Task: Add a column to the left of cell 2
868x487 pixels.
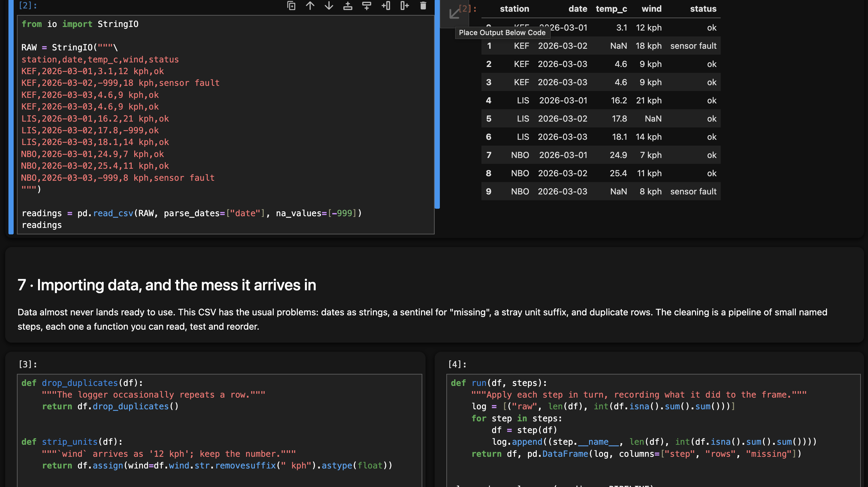Action: pos(386,6)
